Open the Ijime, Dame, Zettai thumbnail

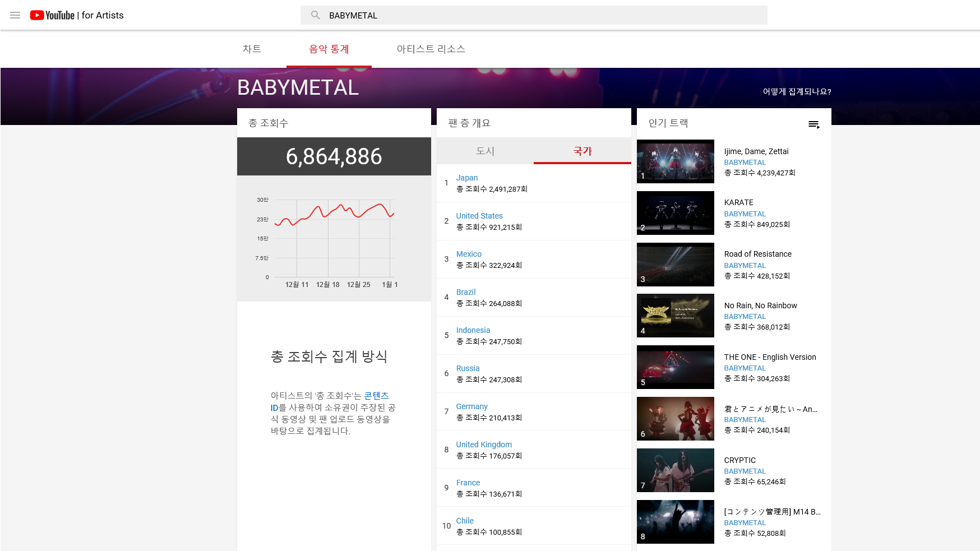point(676,161)
